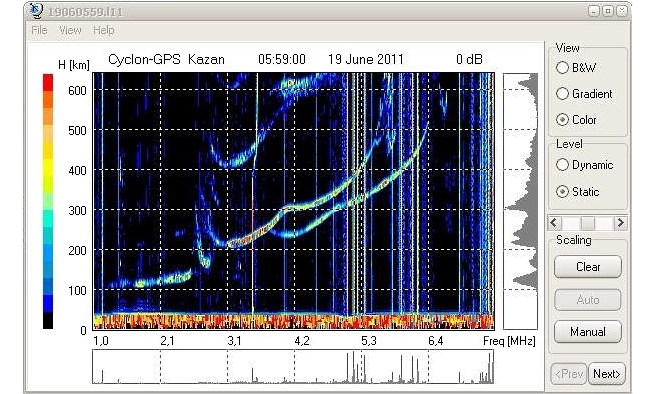Open the File menu

tap(39, 30)
